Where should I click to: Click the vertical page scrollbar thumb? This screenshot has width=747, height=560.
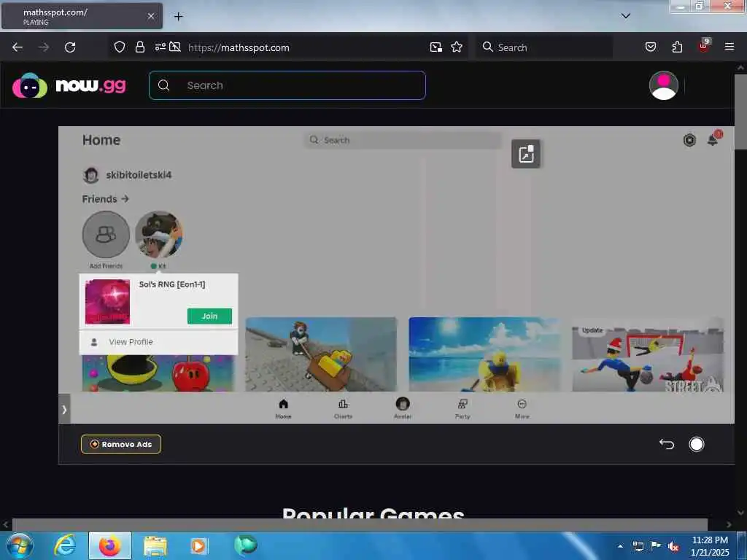click(740, 112)
